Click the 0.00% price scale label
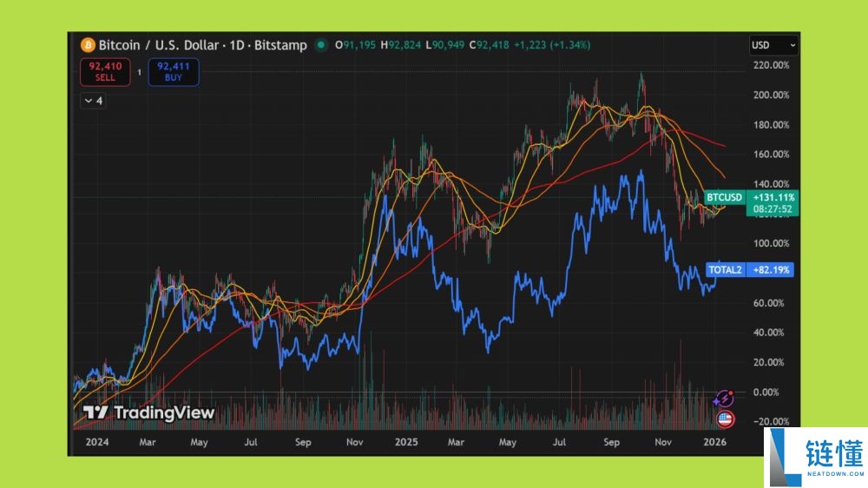The image size is (868, 488). click(768, 392)
